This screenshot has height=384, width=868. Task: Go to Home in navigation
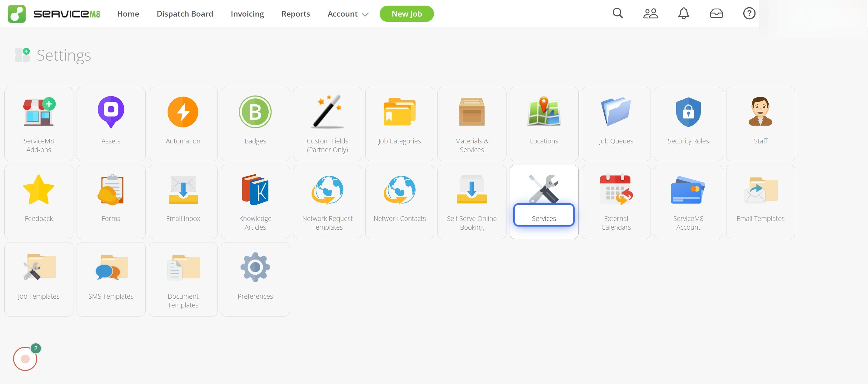pyautogui.click(x=128, y=14)
